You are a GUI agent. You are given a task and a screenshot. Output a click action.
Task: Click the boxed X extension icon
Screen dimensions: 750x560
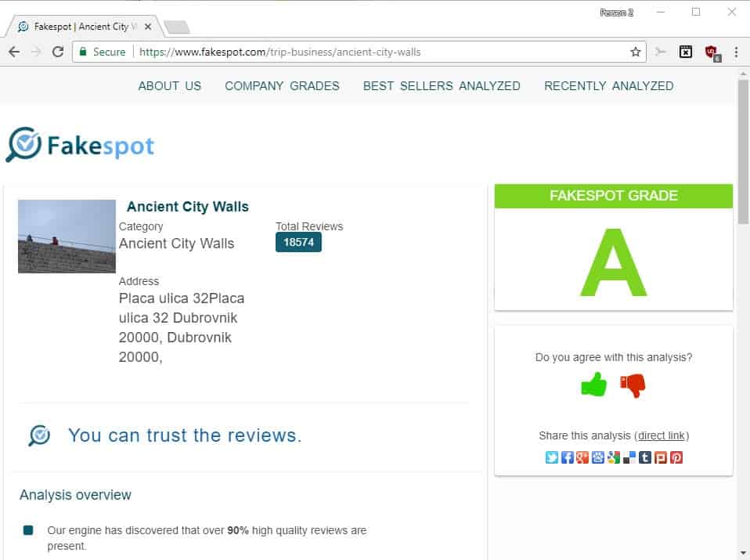pos(686,52)
